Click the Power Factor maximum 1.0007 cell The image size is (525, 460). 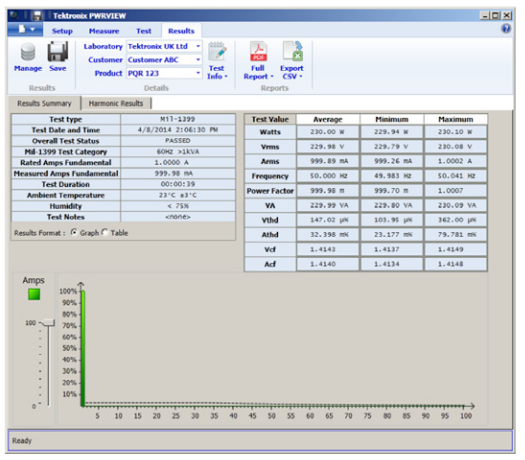coord(455,190)
